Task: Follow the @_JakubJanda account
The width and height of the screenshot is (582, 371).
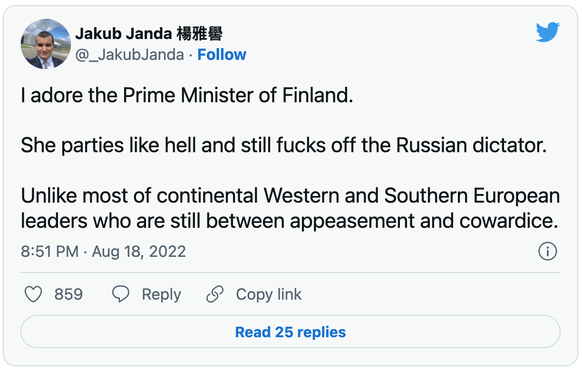Action: point(222,55)
